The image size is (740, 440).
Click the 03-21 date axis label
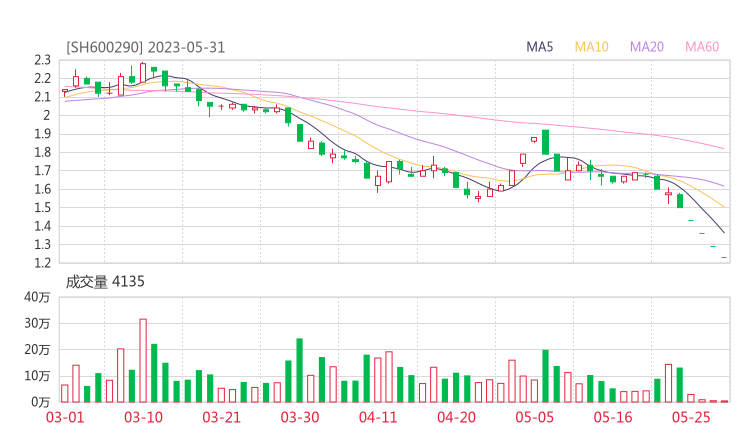(x=221, y=417)
